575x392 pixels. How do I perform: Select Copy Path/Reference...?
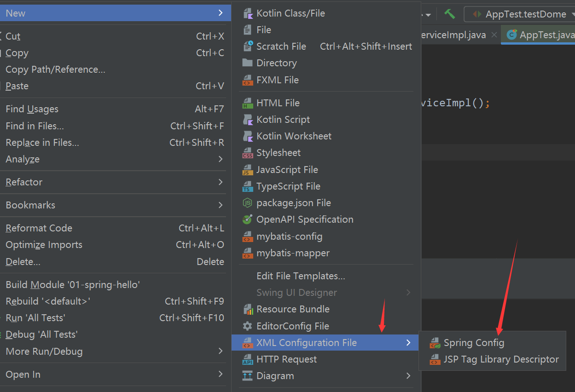coord(116,69)
